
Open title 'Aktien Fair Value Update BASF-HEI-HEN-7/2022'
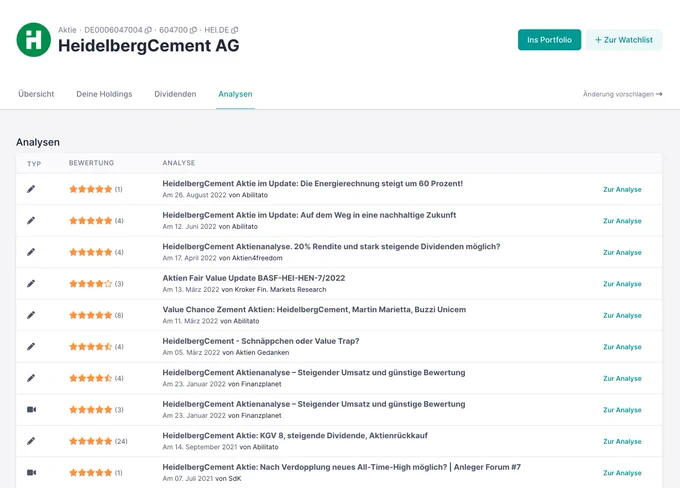point(254,278)
